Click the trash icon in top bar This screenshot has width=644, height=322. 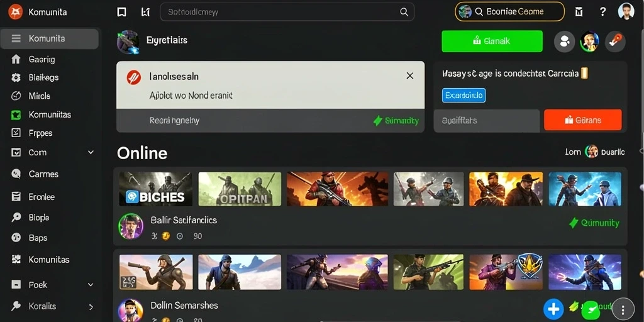pyautogui.click(x=579, y=12)
